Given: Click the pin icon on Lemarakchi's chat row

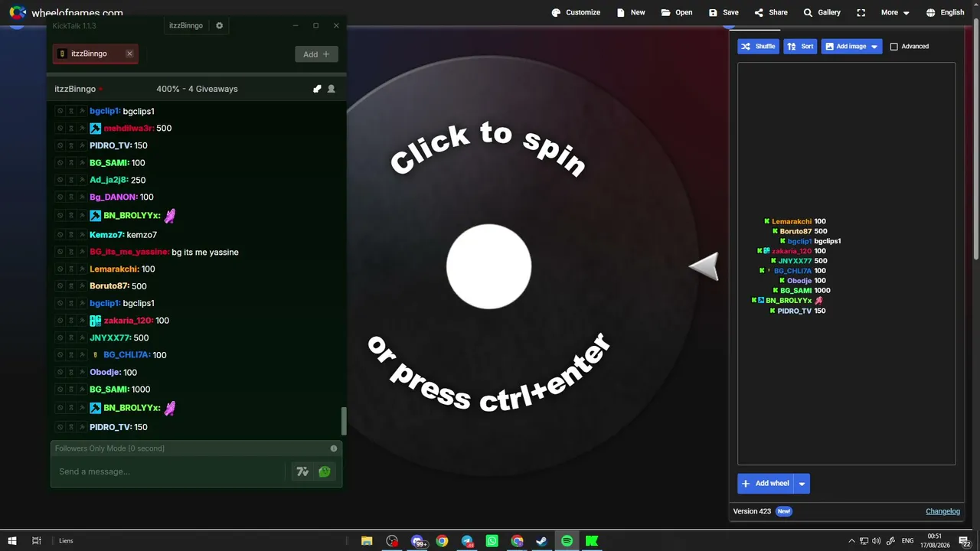Looking at the screenshot, I should (82, 269).
